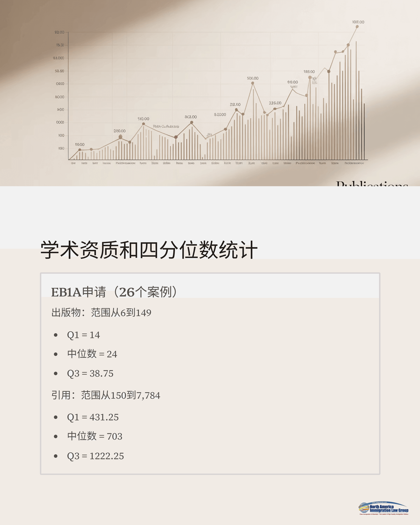
Task: Click the 出版物：范围从6到149 line
Action: pyautogui.click(x=101, y=313)
